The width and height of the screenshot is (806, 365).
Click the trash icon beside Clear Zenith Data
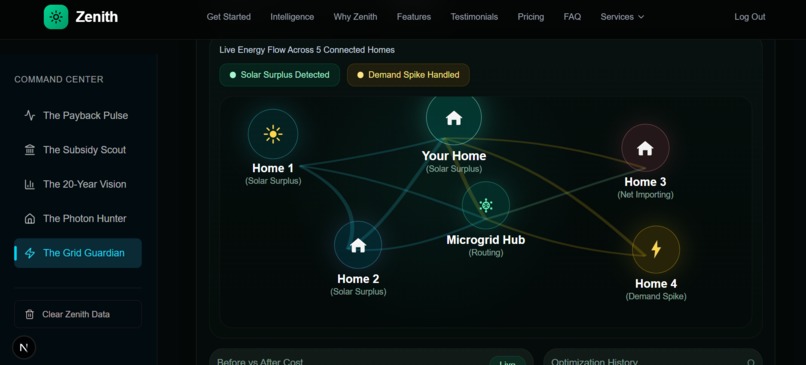coord(30,314)
